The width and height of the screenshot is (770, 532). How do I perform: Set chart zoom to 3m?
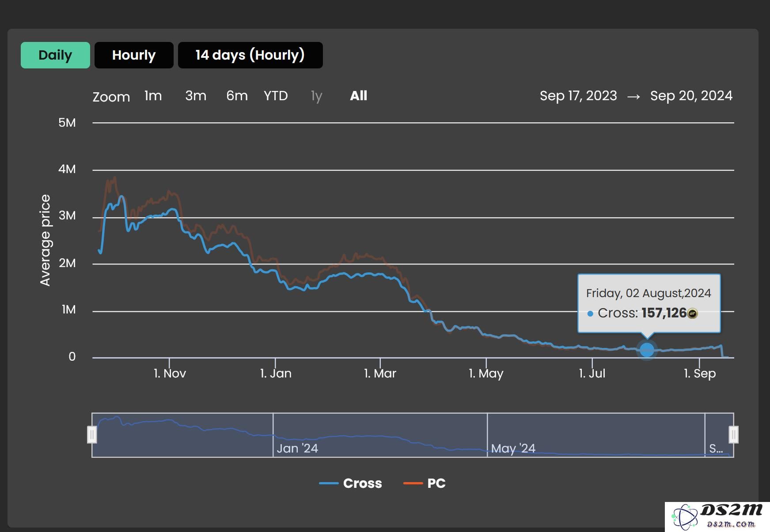(196, 96)
